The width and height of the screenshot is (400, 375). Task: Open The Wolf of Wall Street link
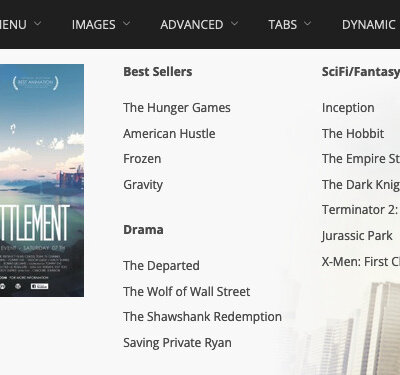click(x=187, y=291)
